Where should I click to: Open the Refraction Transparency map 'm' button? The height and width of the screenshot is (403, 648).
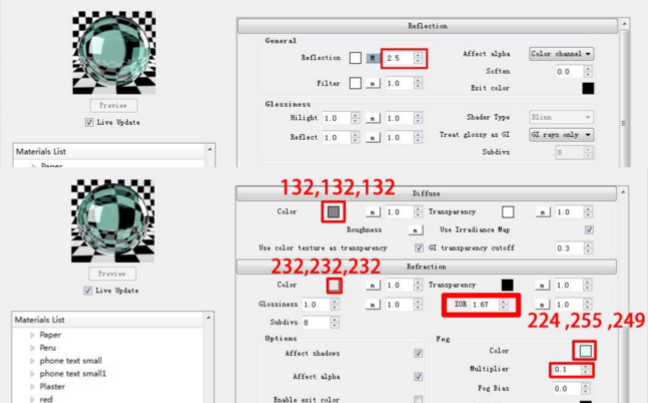[542, 285]
